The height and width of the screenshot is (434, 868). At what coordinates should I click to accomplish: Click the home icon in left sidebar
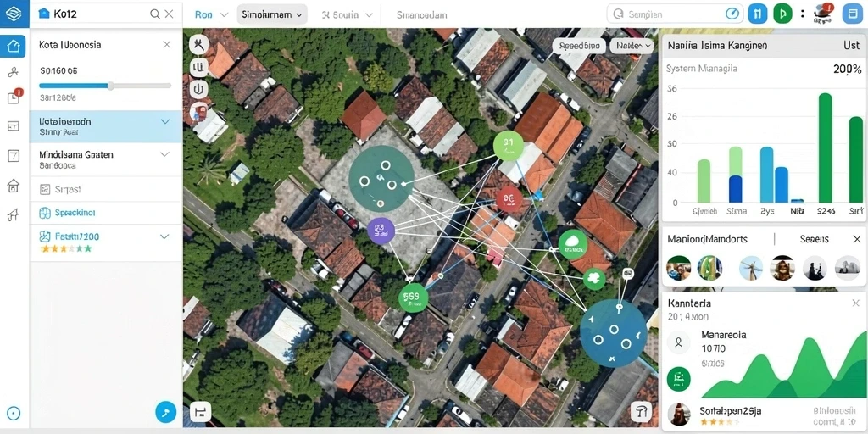[x=14, y=46]
